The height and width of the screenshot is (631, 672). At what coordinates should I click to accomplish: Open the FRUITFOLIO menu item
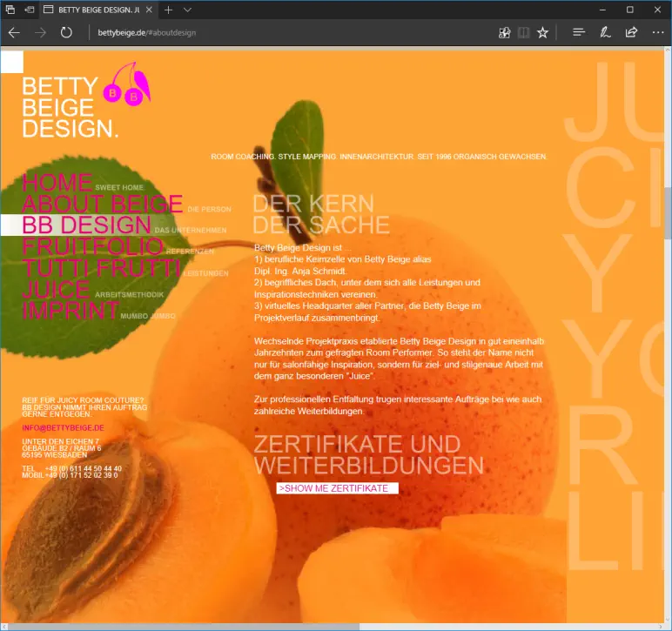click(x=92, y=246)
